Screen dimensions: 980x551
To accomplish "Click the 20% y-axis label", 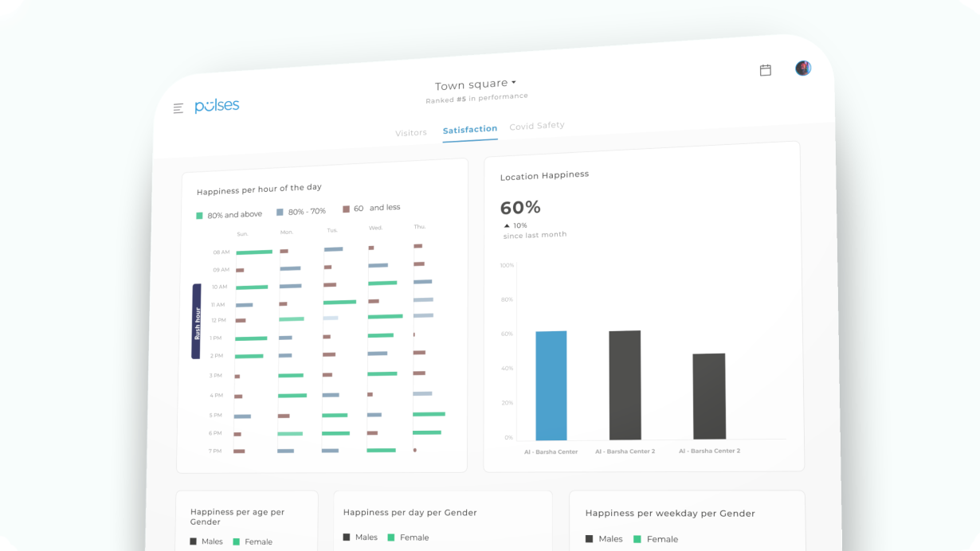I will point(508,404).
